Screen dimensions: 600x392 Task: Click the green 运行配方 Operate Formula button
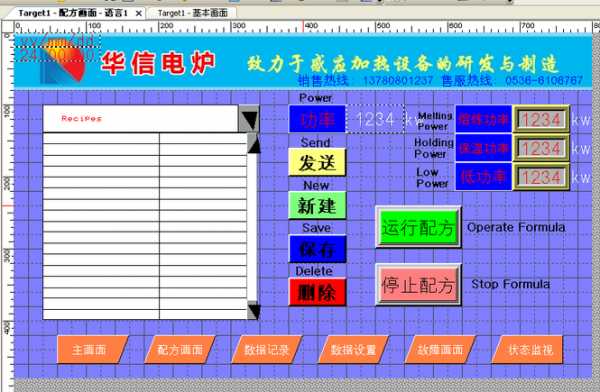[x=418, y=227]
